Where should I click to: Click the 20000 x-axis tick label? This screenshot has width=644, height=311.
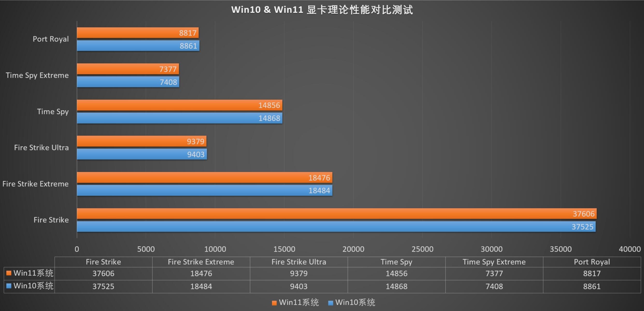[x=353, y=249]
